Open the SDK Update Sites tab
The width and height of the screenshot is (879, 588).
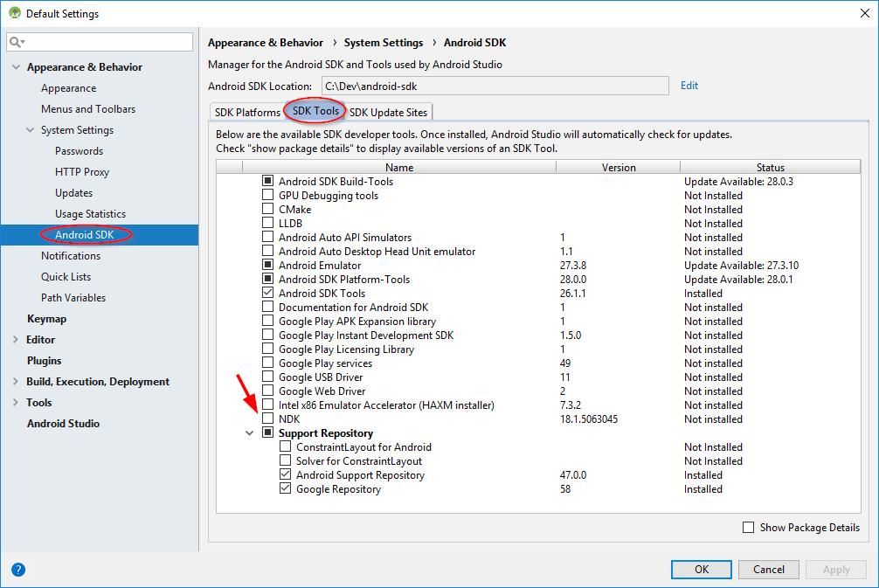pos(389,112)
